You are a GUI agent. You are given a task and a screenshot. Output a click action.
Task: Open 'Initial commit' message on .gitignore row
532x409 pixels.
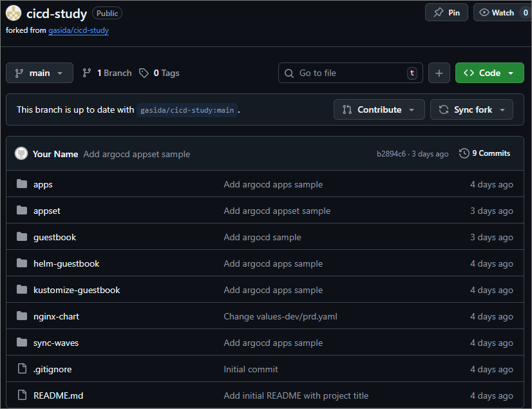(251, 369)
